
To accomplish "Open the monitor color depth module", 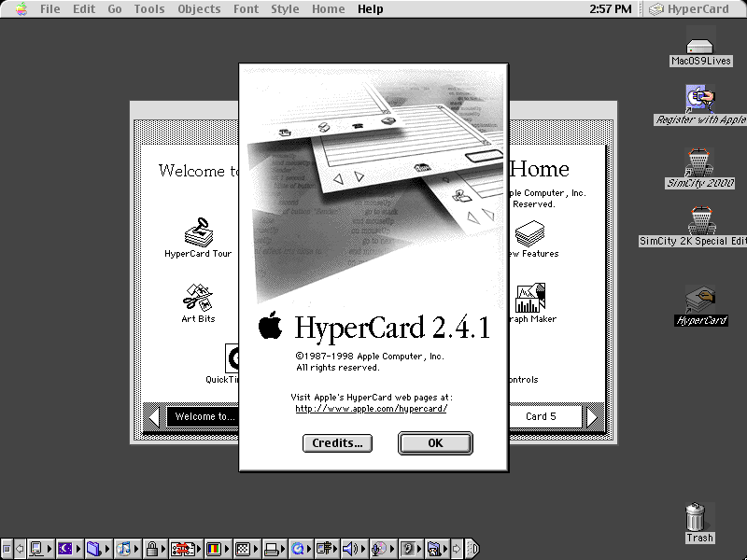I will (x=213, y=549).
